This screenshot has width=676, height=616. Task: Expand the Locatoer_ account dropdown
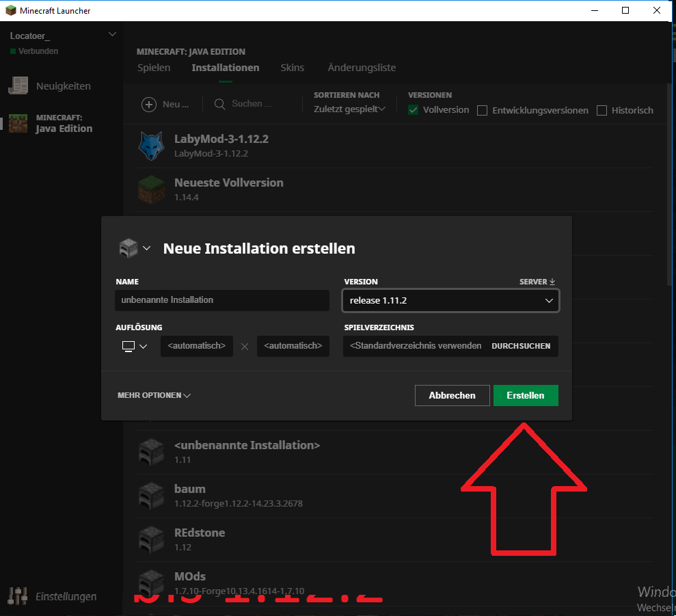click(112, 34)
